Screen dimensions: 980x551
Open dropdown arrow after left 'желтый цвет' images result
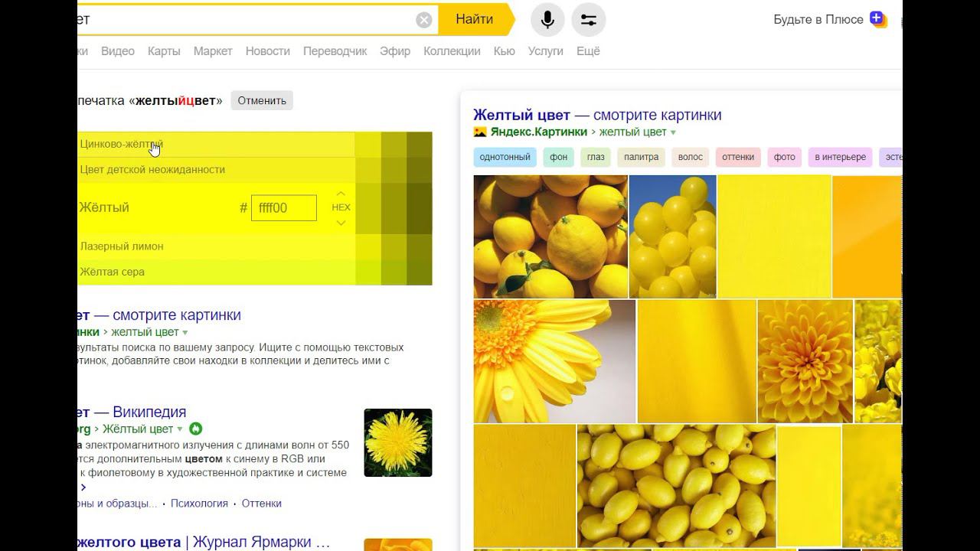coord(185,333)
